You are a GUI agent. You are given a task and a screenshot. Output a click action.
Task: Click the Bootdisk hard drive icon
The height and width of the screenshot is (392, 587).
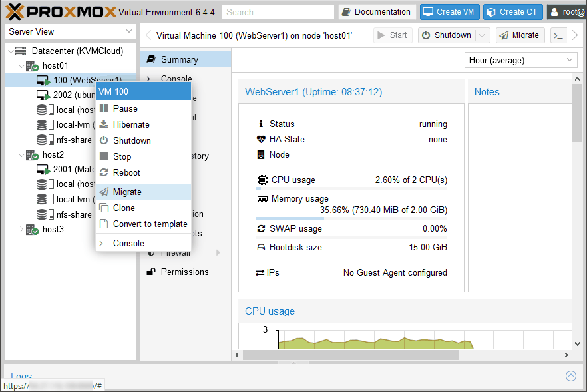[261, 247]
